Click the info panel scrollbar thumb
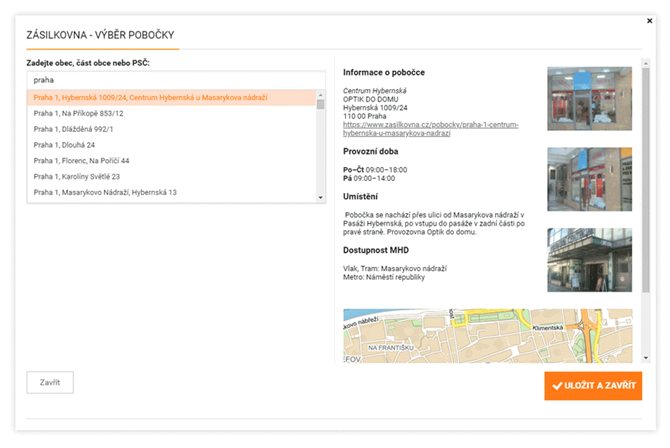670x448 pixels. pos(646,180)
